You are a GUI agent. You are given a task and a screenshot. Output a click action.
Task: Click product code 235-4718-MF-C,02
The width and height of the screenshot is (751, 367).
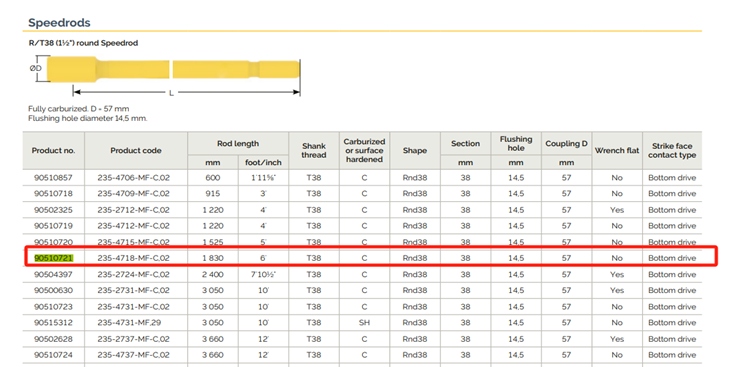coord(134,258)
